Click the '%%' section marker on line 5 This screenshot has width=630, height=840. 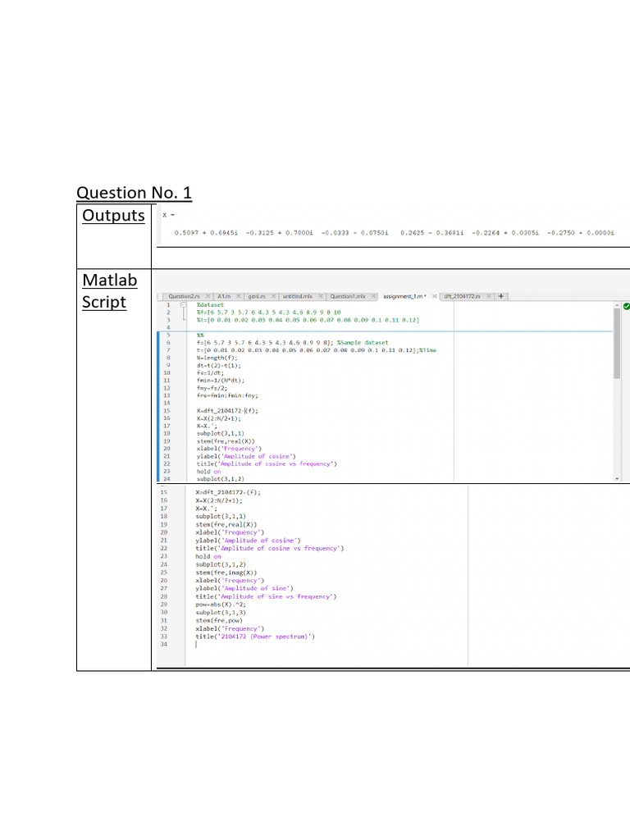click(x=200, y=335)
